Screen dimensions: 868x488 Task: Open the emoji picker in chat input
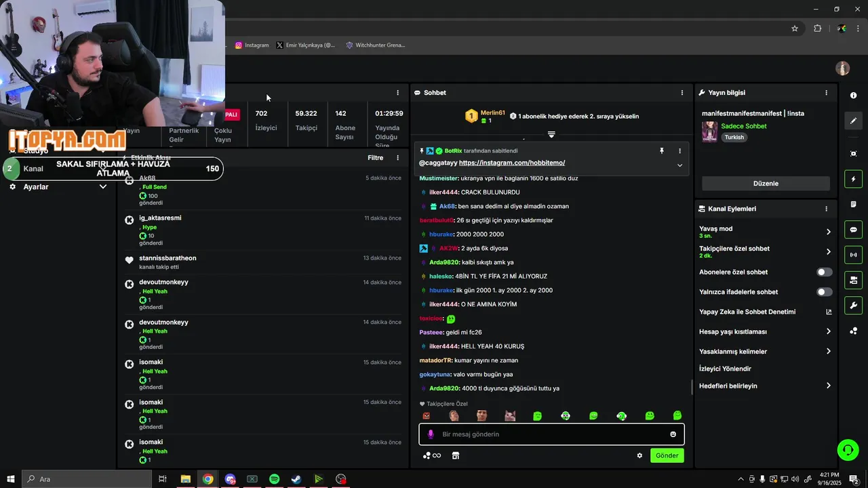click(673, 434)
